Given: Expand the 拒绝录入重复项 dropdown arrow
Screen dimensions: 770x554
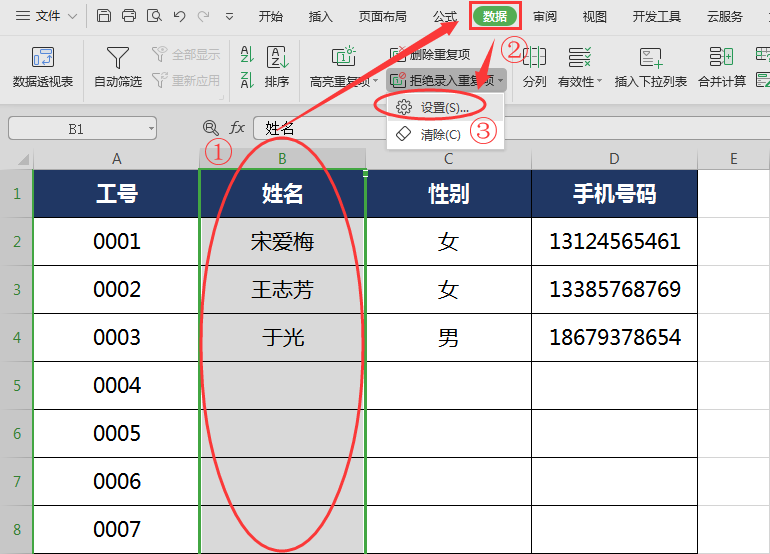Looking at the screenshot, I should (500, 80).
